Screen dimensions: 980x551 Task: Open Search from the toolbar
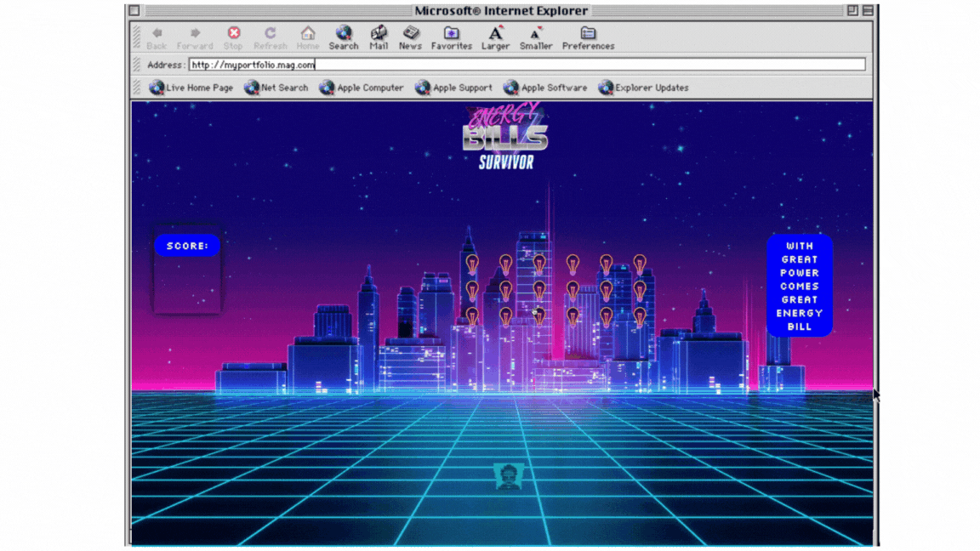coord(344,37)
